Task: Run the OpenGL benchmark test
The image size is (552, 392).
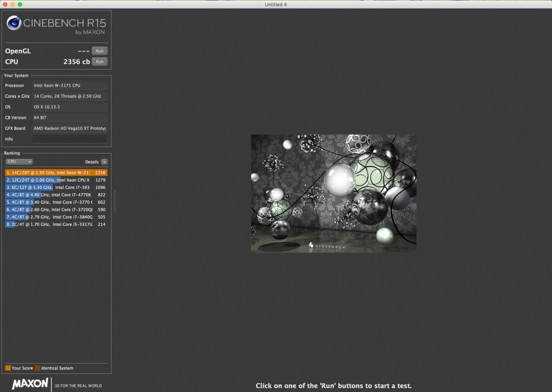Action: tap(99, 51)
